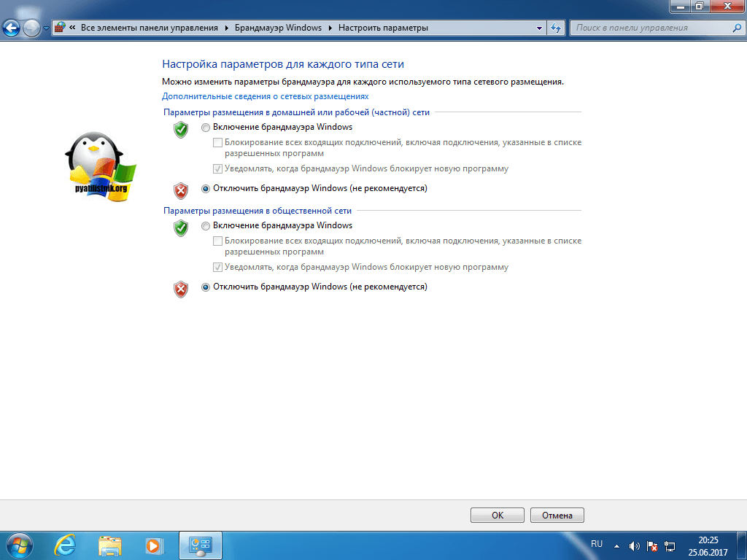Open 'Все элементы панели управления' breadcrumb

tap(149, 28)
